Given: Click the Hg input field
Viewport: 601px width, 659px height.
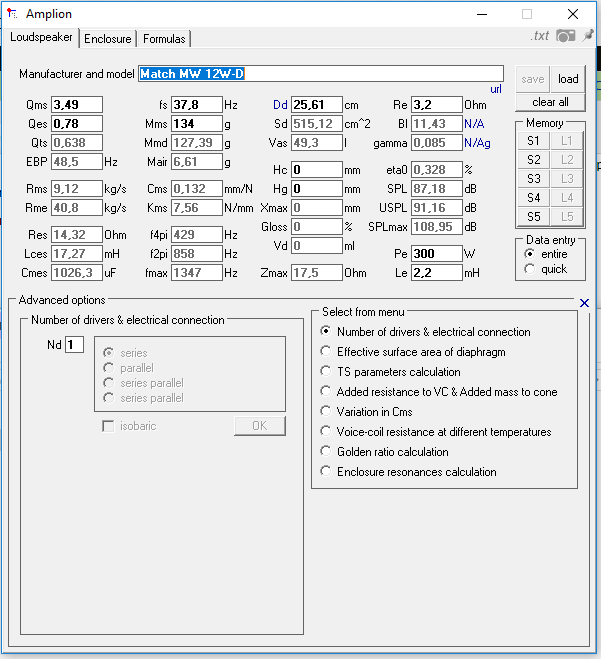Looking at the screenshot, I should (x=317, y=189).
